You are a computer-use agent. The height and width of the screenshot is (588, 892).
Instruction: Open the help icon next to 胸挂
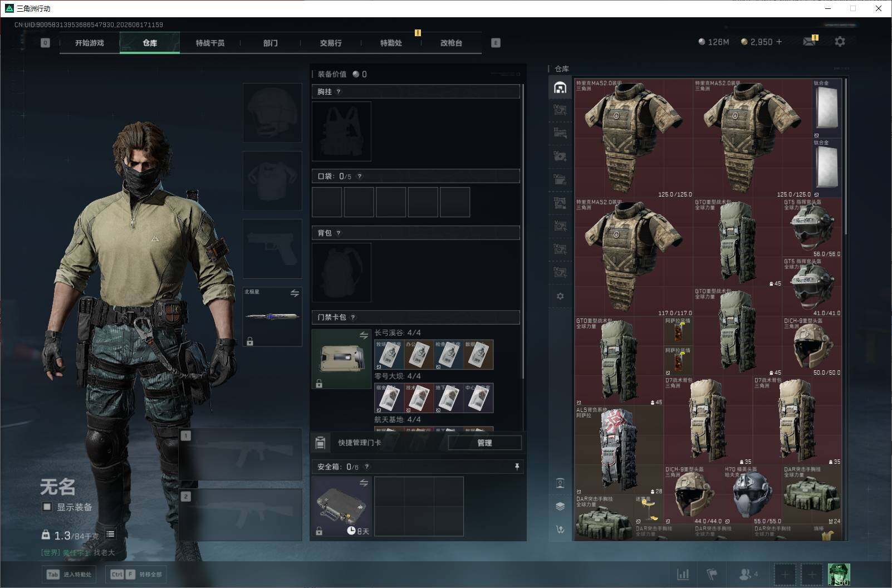pos(339,92)
